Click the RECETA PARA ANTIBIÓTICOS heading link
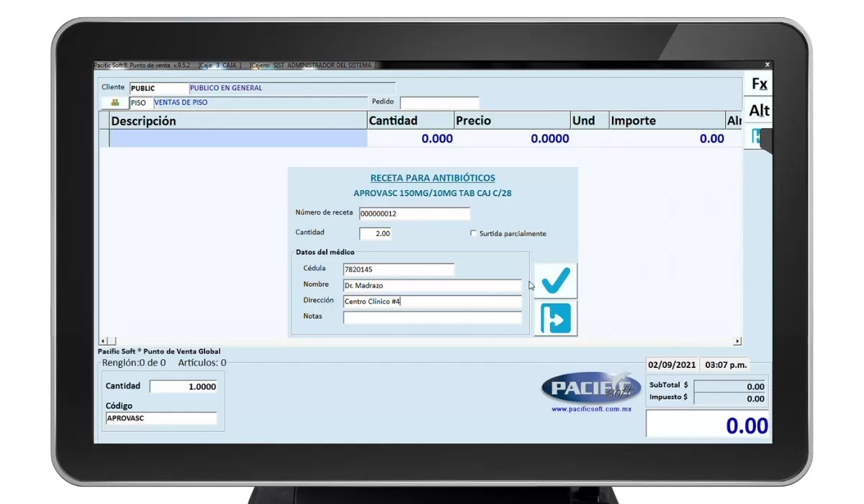The width and height of the screenshot is (864, 504). pos(433,177)
